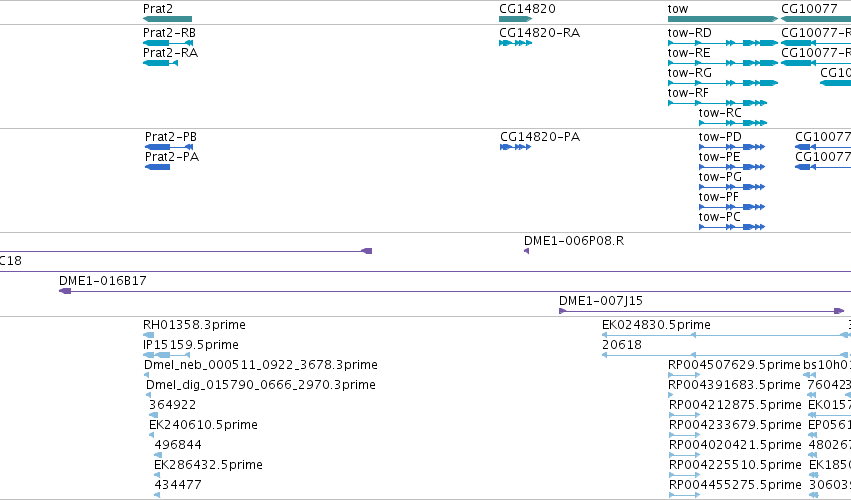Select the tow-RG transcript label
Viewport: 851px width, 500px height.
click(x=689, y=73)
